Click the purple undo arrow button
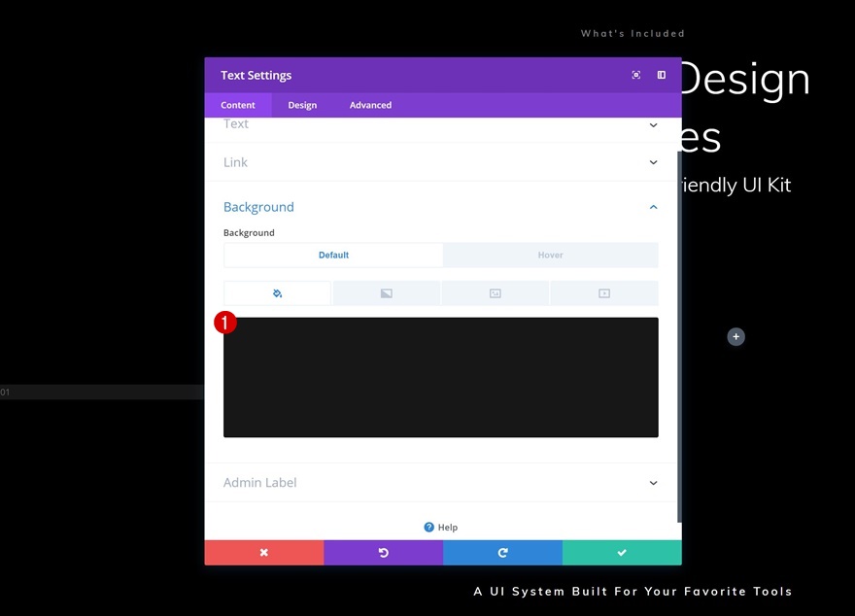855x616 pixels. pyautogui.click(x=384, y=552)
